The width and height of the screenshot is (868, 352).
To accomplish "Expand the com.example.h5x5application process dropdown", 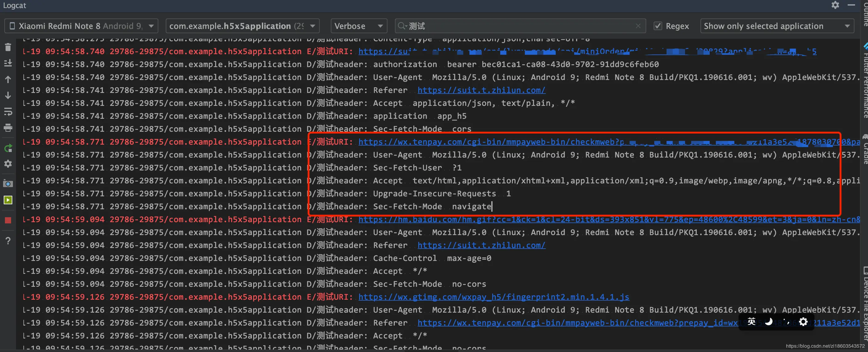I will click(x=242, y=26).
